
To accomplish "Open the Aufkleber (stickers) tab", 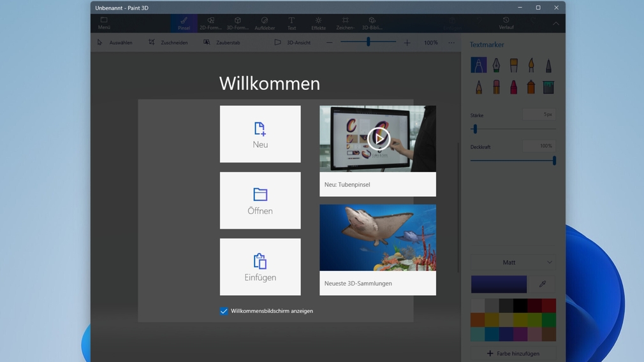I will (x=265, y=24).
